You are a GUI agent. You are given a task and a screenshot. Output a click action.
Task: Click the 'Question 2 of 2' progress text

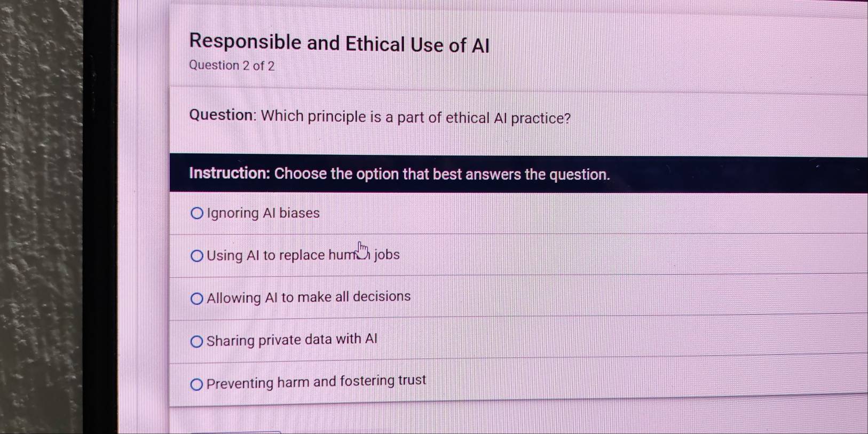click(x=232, y=66)
